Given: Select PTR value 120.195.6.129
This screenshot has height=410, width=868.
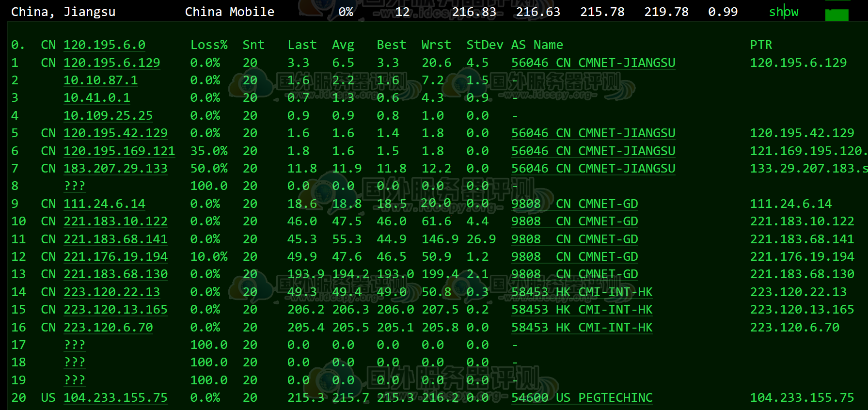Looking at the screenshot, I should pos(798,63).
